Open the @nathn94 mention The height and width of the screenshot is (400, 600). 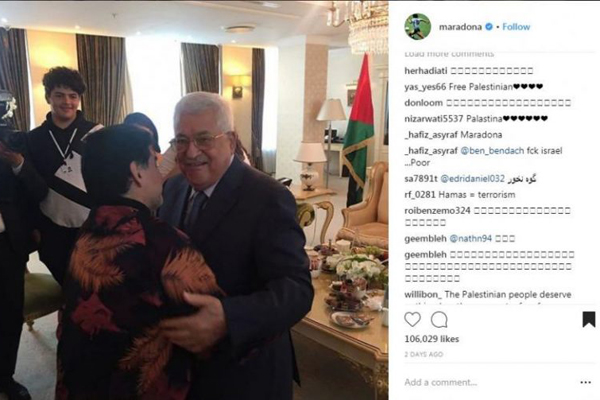click(470, 238)
